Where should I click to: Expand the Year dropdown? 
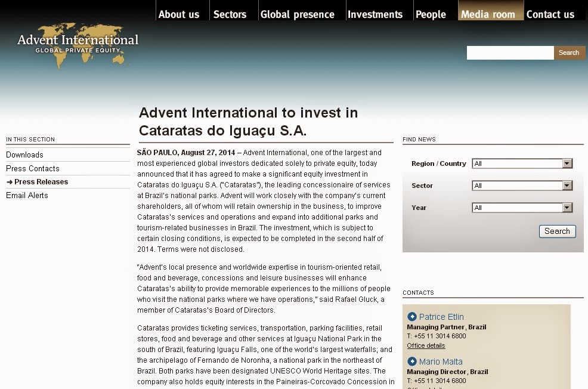(x=522, y=208)
